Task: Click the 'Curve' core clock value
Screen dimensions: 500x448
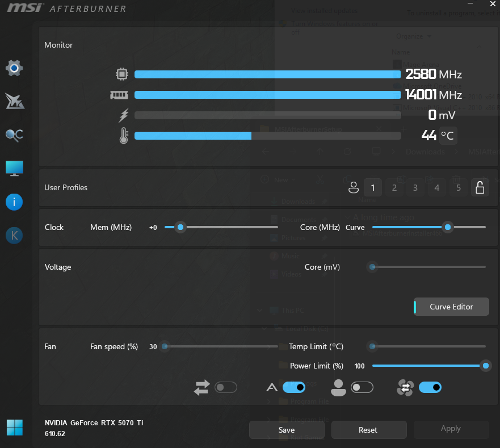Action: click(355, 228)
